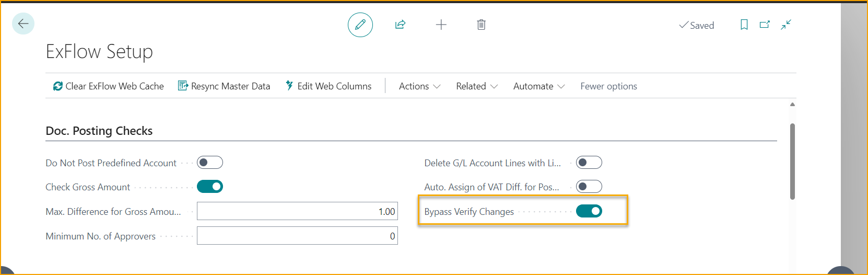Expand the Related menu
The height and width of the screenshot is (275, 868).
pyautogui.click(x=477, y=86)
